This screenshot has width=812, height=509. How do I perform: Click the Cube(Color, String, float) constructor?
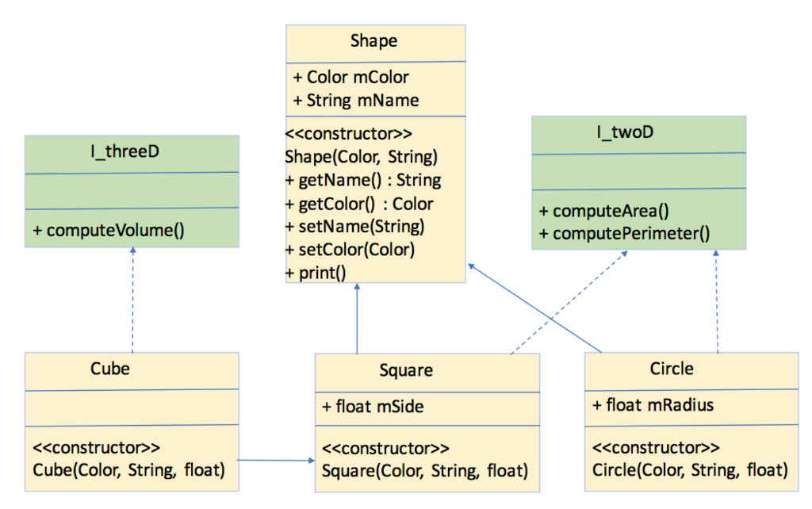point(130,469)
